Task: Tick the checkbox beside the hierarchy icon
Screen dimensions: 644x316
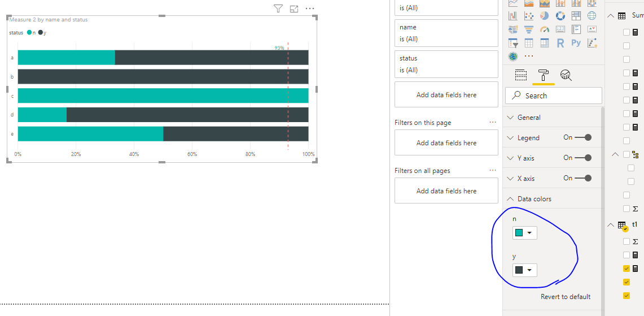Action: pos(627,154)
